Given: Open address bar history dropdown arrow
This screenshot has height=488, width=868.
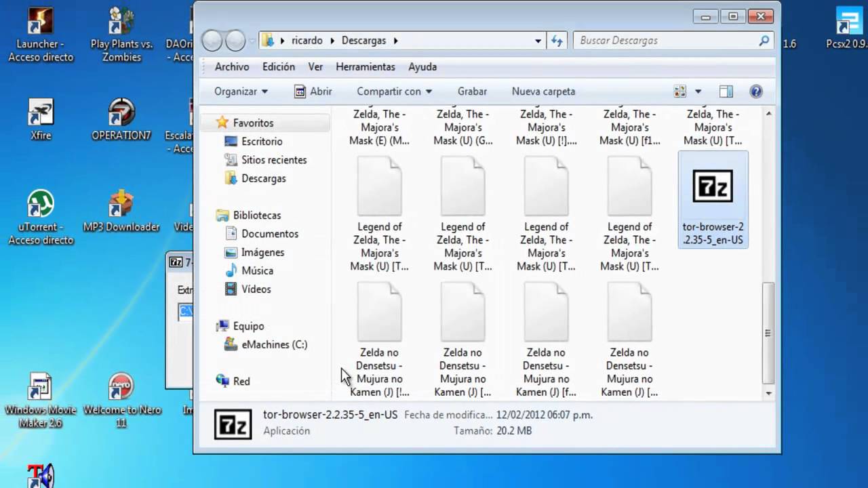Looking at the screenshot, I should 538,41.
